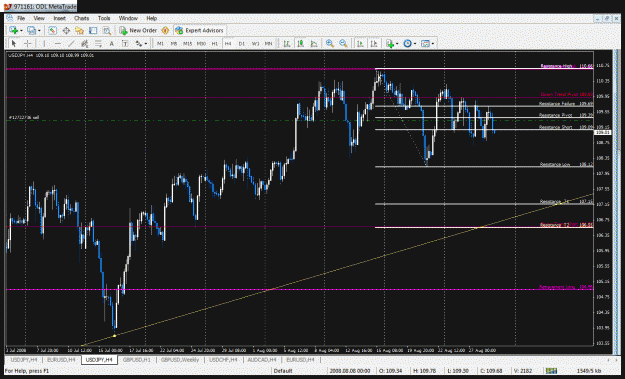
Task: Select the Equidistant Channel tool
Action: click(85, 43)
